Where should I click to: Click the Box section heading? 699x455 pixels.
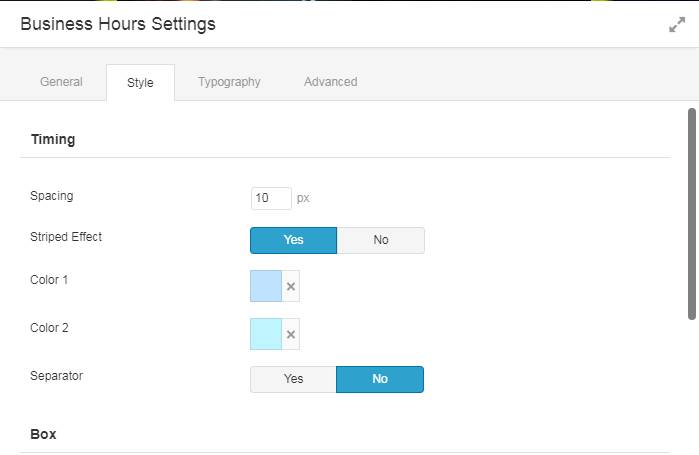(43, 434)
